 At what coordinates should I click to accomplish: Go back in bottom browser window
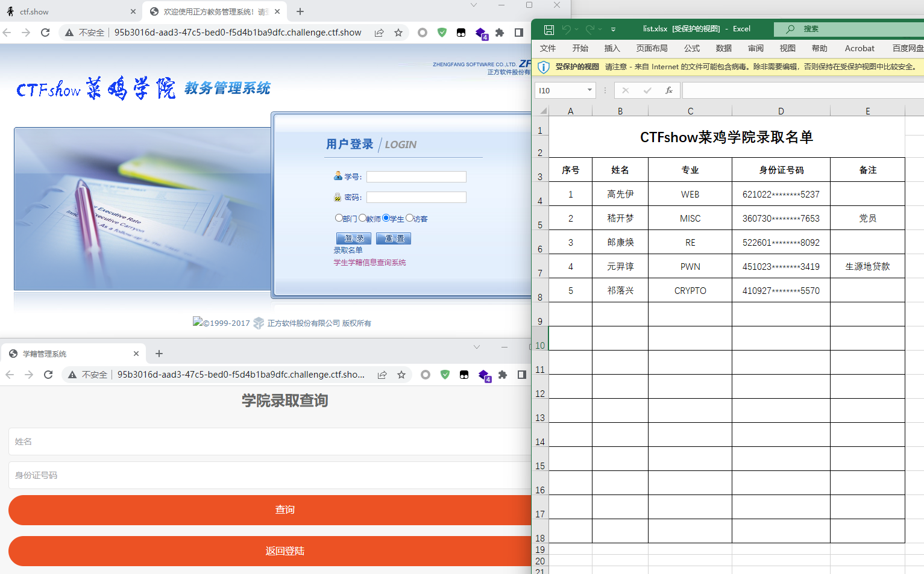[x=10, y=375]
